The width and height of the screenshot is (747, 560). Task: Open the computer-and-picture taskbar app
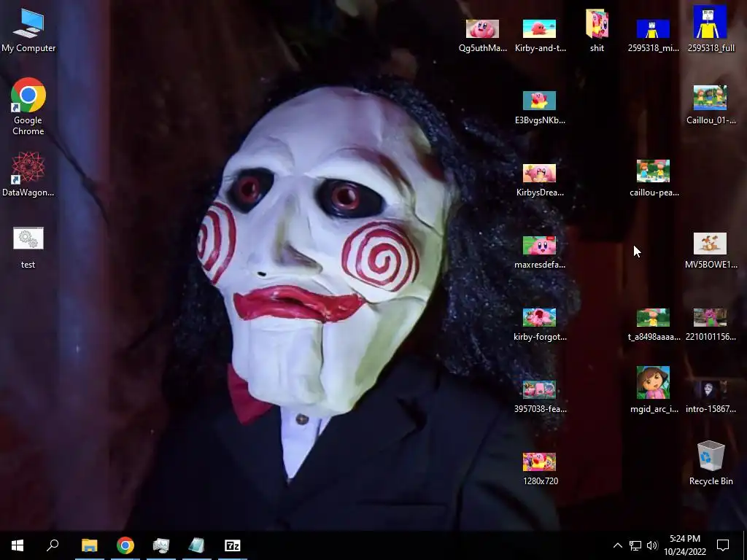pos(161,545)
